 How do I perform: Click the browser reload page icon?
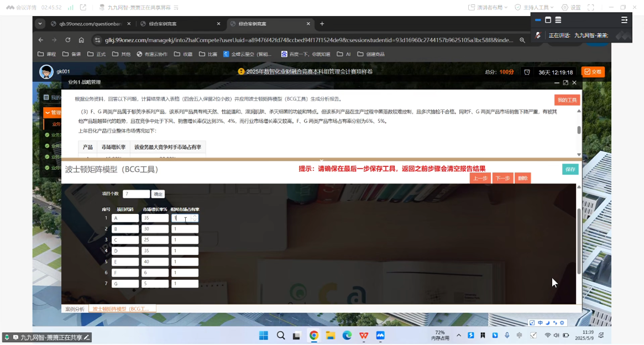coord(68,40)
